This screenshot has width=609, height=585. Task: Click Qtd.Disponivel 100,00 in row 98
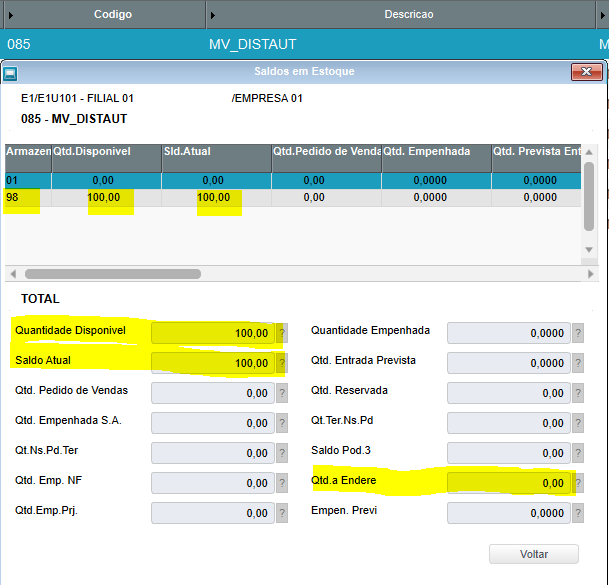click(103, 198)
